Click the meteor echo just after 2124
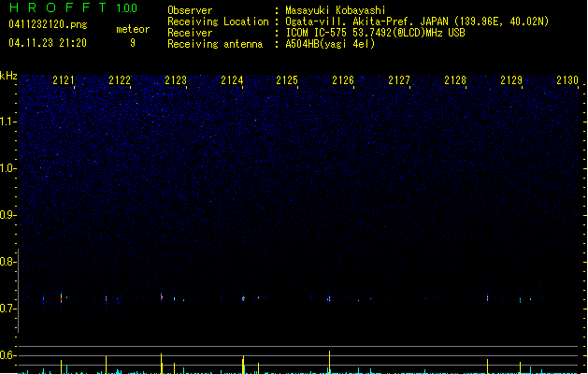This screenshot has width=588, height=374. point(243,298)
